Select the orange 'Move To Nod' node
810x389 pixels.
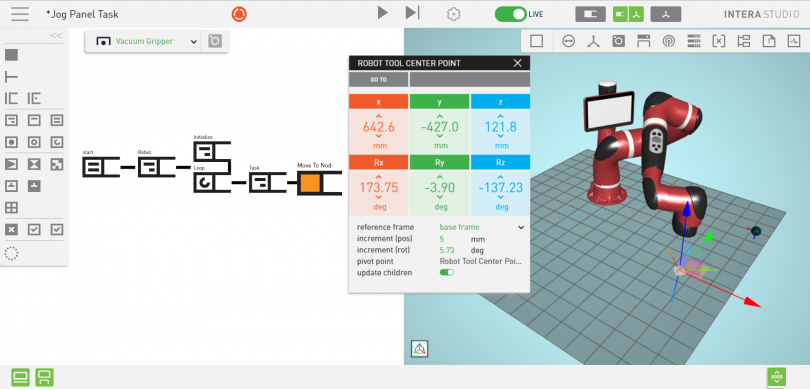(x=319, y=183)
